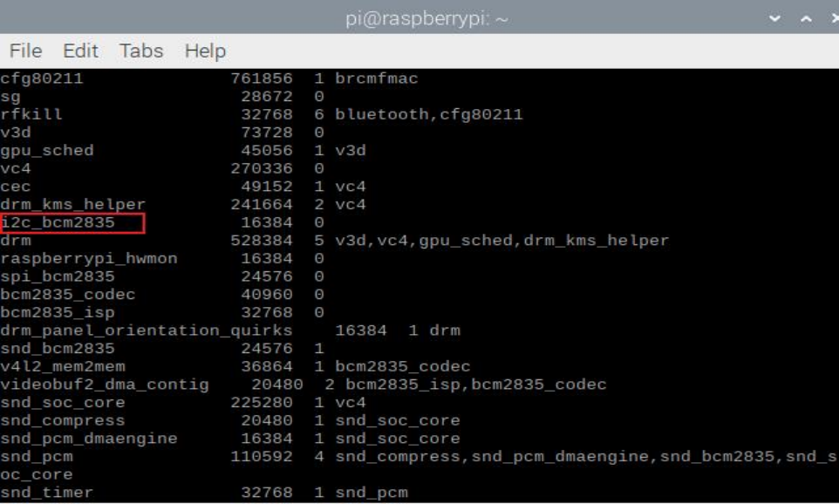Close the terminal window
This screenshot has width=839, height=504.
coord(833,18)
